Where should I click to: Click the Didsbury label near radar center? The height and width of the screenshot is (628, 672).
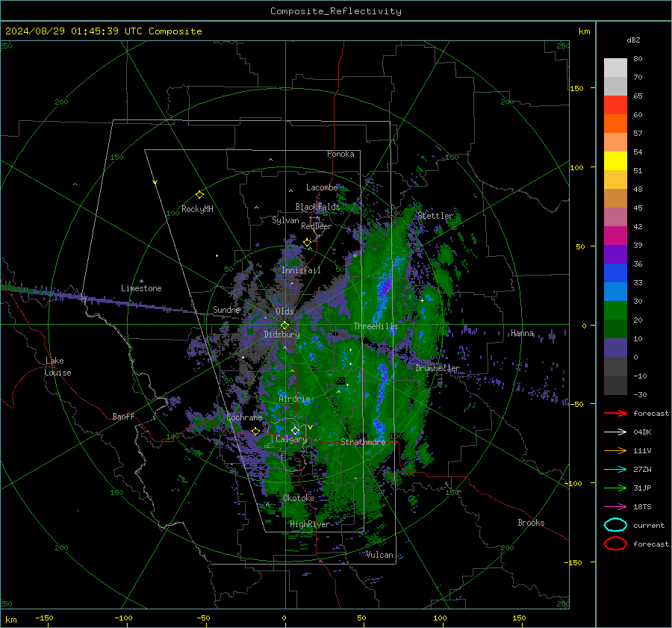click(281, 335)
